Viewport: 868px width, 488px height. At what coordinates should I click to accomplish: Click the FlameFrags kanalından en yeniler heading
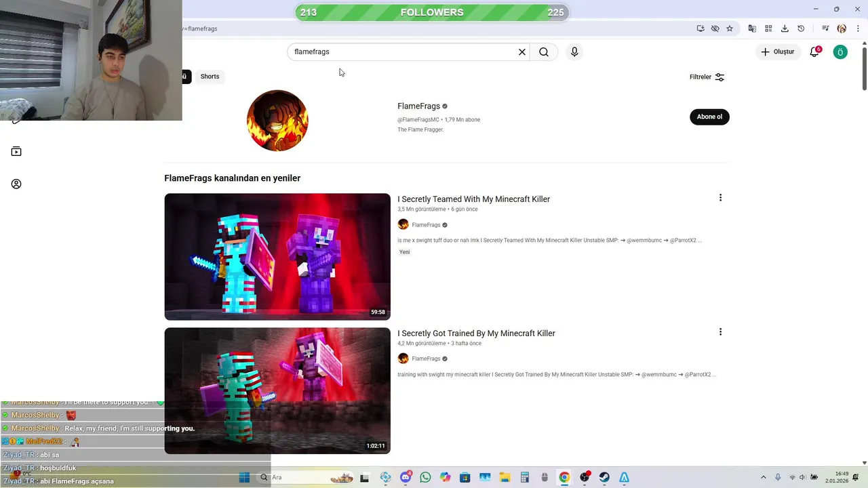coord(232,178)
